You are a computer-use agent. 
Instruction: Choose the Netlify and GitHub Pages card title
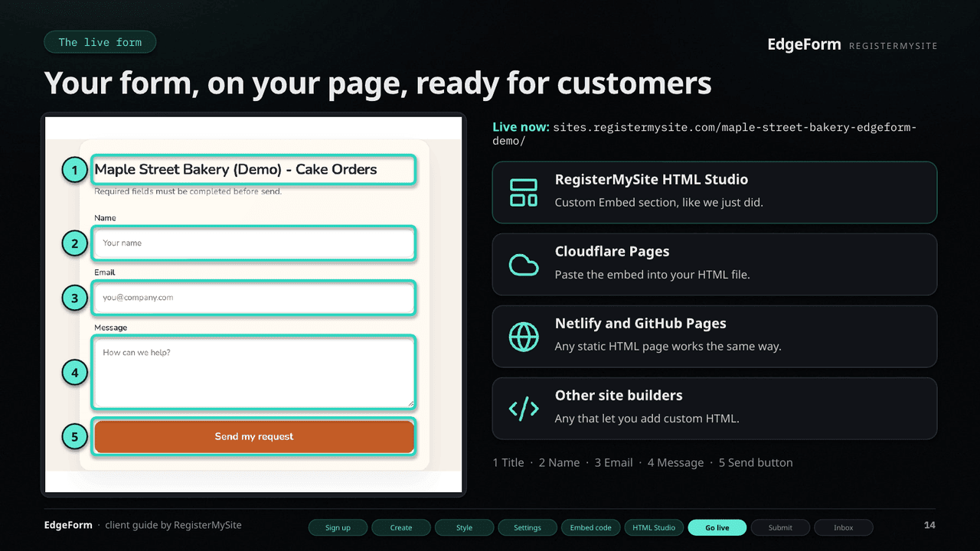click(641, 324)
